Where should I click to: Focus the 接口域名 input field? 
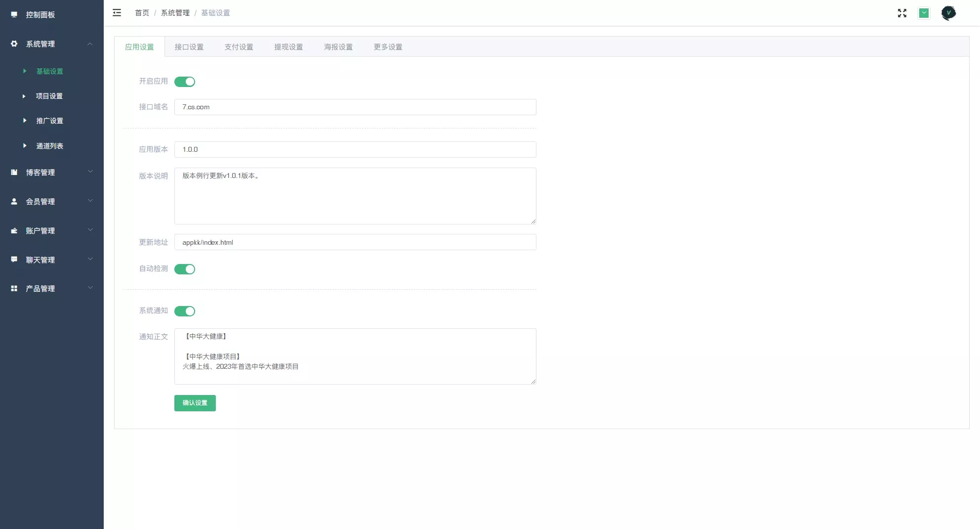[x=355, y=107]
